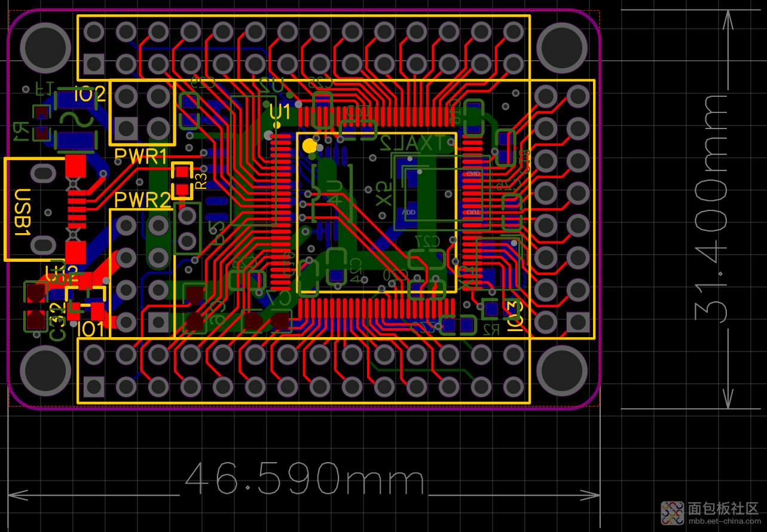Viewport: 767px width, 532px height.
Task: Select the IO2 designator text
Action: coord(90,93)
